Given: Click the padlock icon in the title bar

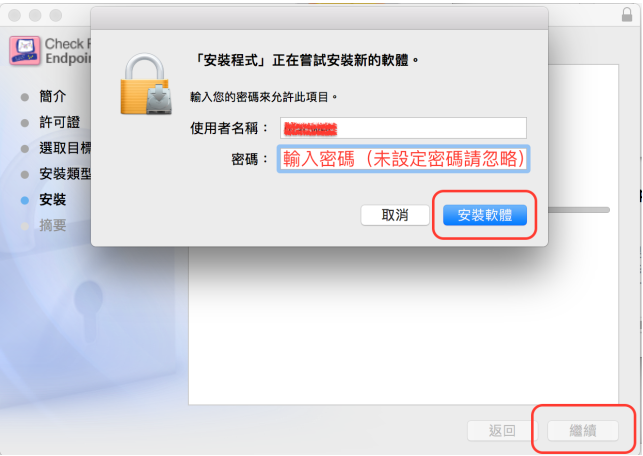Looking at the screenshot, I should point(627,14).
